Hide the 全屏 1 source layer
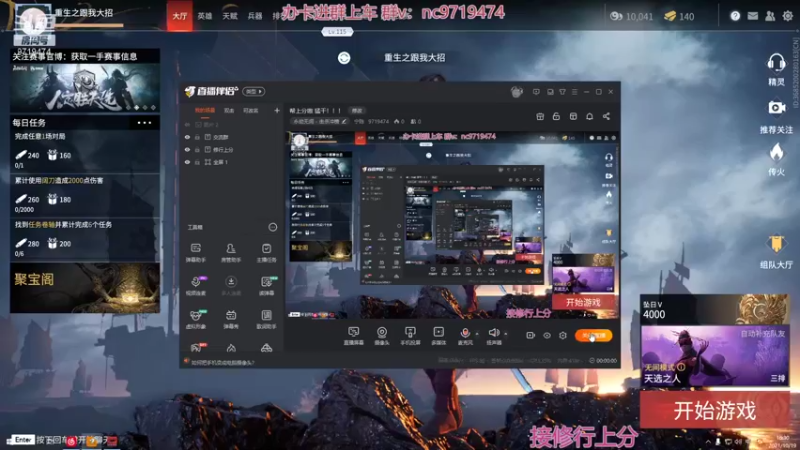This screenshot has width=800, height=450. (x=187, y=162)
